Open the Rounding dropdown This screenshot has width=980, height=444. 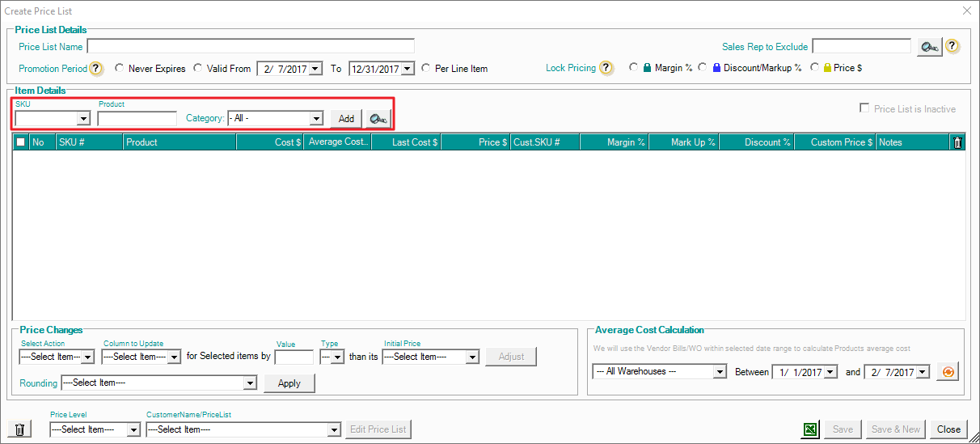[249, 383]
